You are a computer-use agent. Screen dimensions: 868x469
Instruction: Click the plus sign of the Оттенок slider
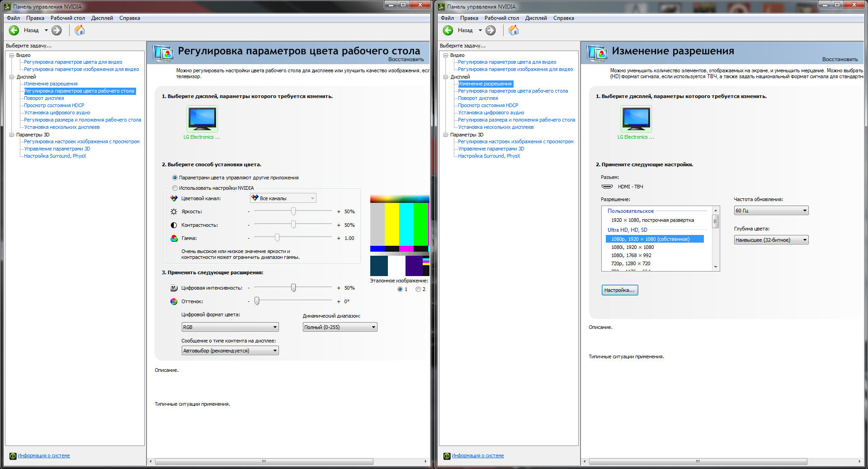(x=339, y=301)
